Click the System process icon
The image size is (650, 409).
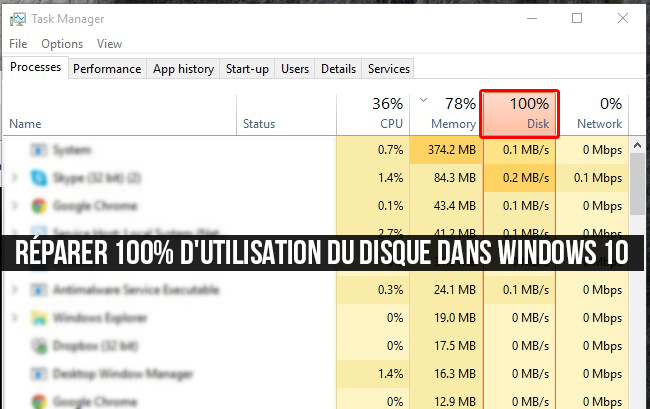(39, 150)
